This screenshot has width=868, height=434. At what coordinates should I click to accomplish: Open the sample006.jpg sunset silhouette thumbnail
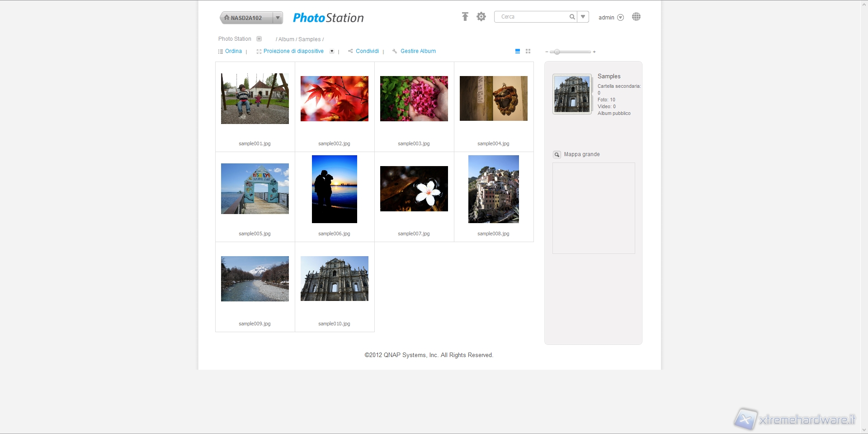tap(335, 189)
